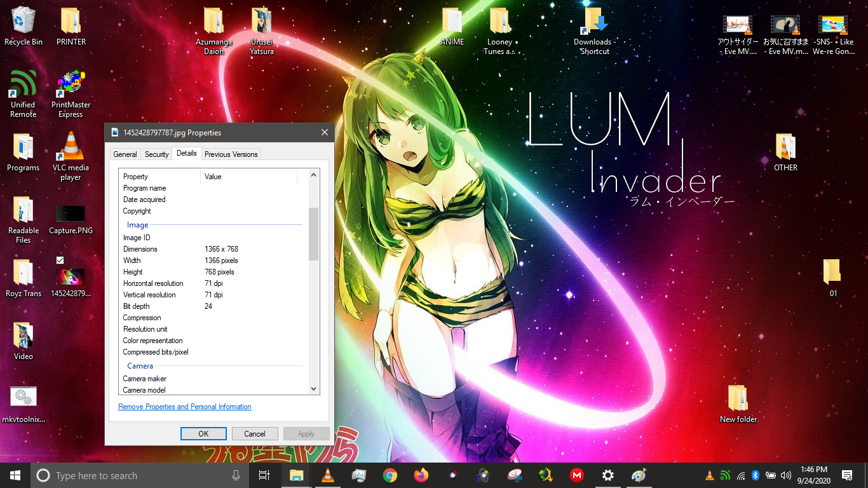The height and width of the screenshot is (488, 868).
Task: Open the Snipping Tool in taskbar
Action: [x=515, y=475]
